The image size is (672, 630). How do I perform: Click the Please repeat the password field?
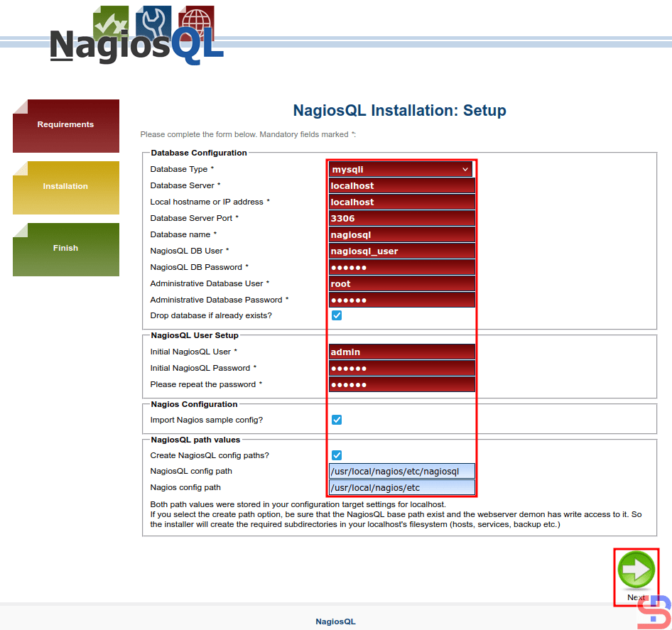(401, 385)
